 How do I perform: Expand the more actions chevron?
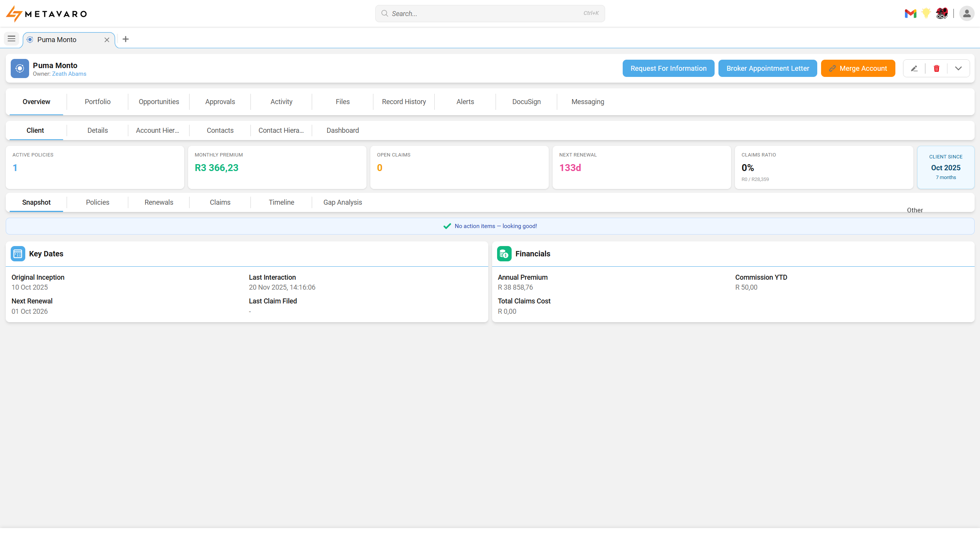[958, 68]
